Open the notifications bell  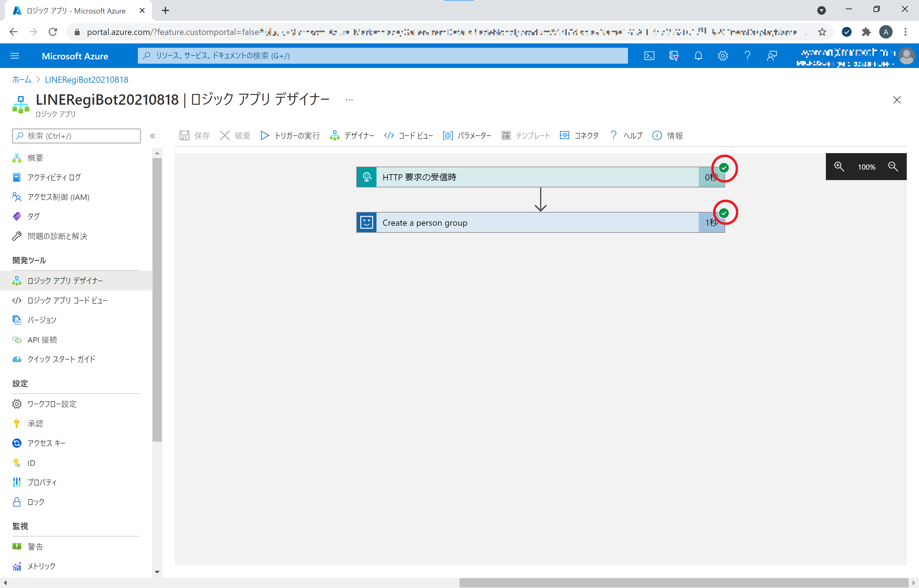(x=698, y=56)
